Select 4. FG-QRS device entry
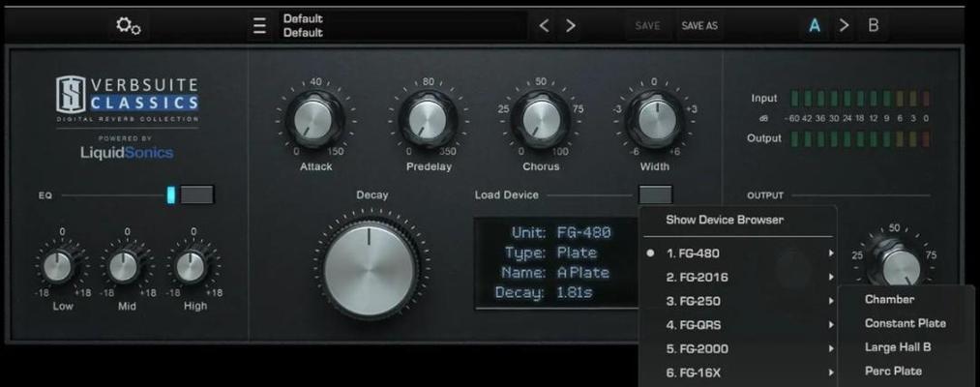Screen dimensions: 980x387 [739, 325]
